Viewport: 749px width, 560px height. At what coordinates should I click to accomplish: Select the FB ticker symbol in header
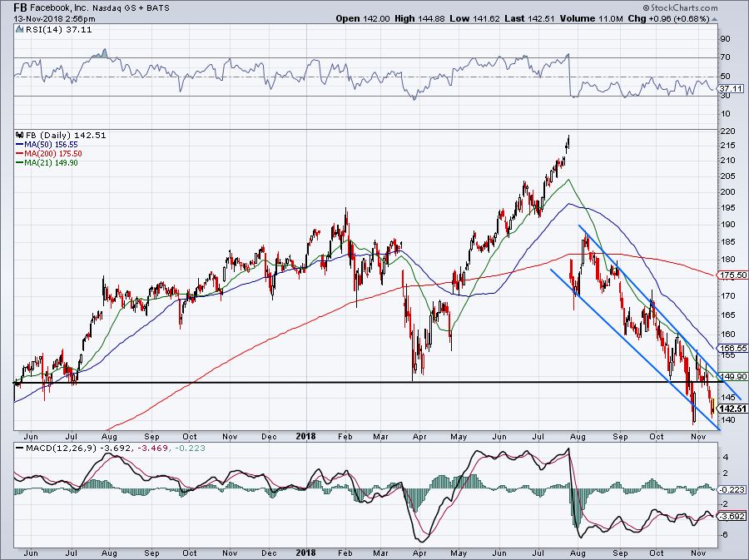pyautogui.click(x=20, y=7)
